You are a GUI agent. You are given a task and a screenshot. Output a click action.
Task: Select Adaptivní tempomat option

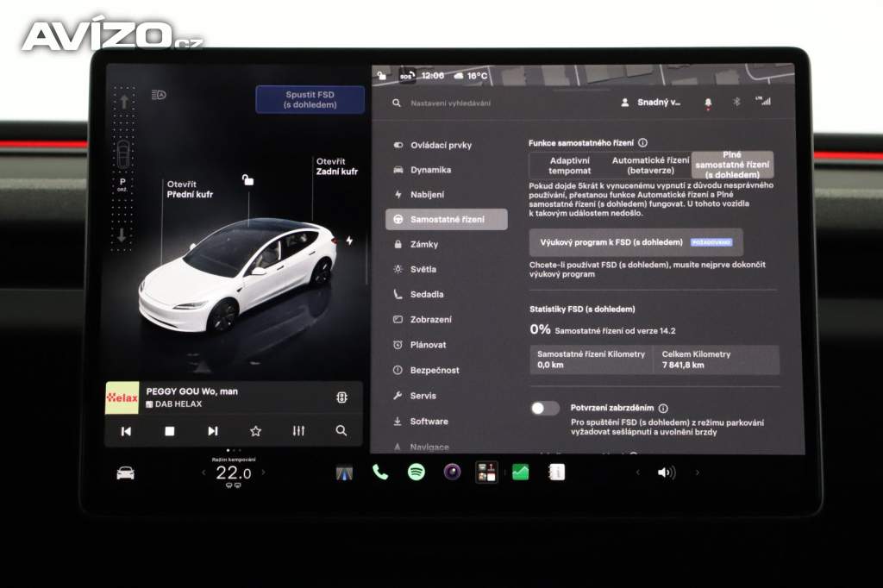point(569,165)
